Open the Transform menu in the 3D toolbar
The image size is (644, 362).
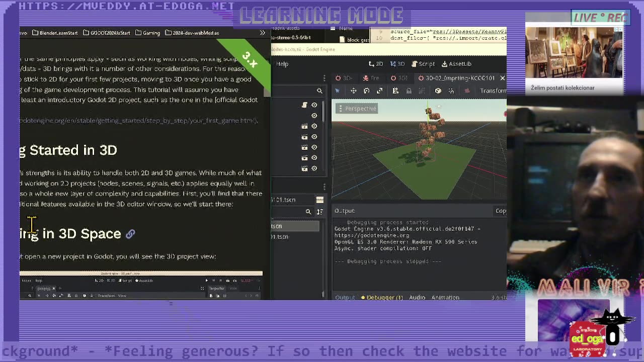pos(493,90)
